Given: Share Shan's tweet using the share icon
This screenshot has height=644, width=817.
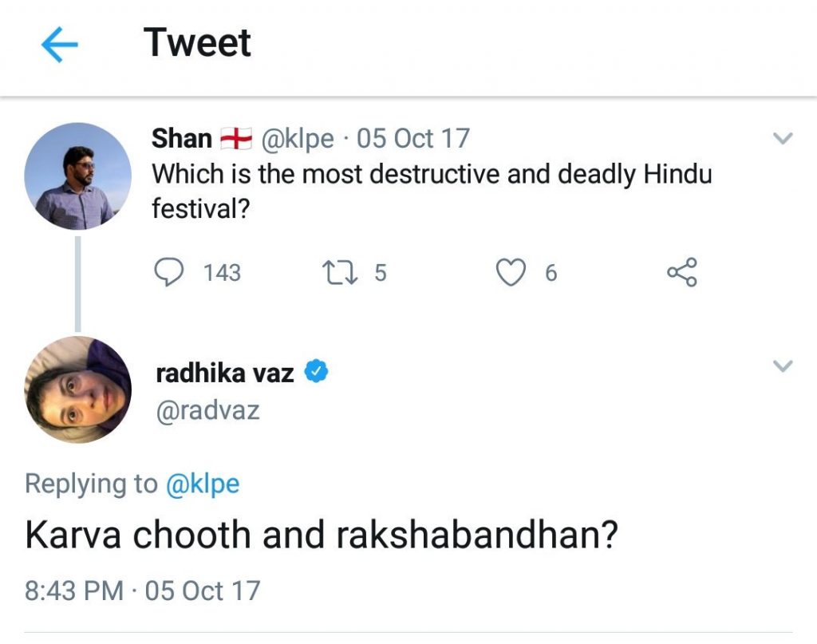Looking at the screenshot, I should (681, 273).
